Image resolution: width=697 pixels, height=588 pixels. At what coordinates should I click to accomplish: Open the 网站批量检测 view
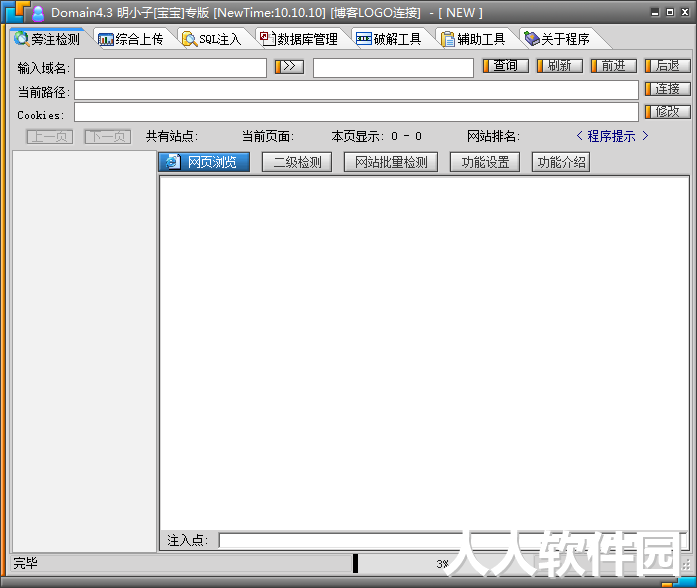click(x=391, y=162)
